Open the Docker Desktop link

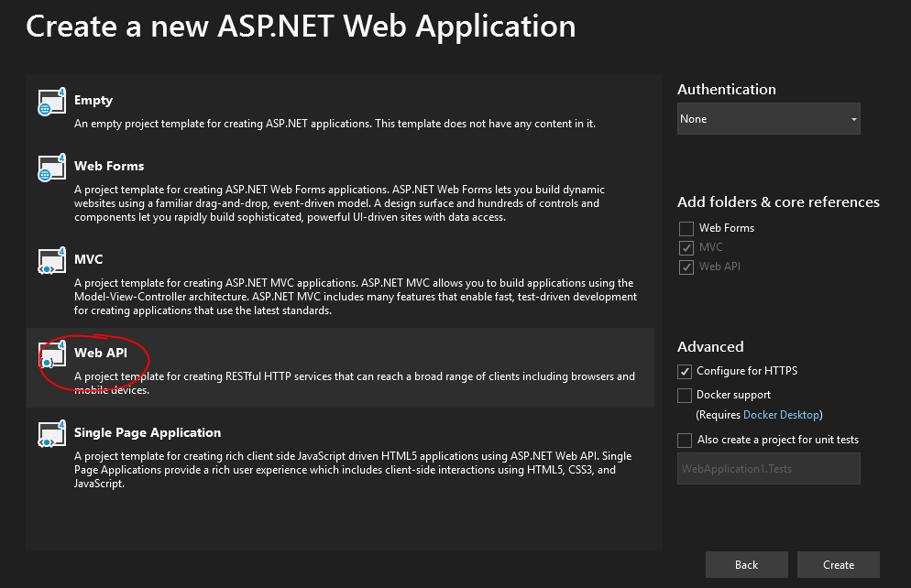point(781,415)
